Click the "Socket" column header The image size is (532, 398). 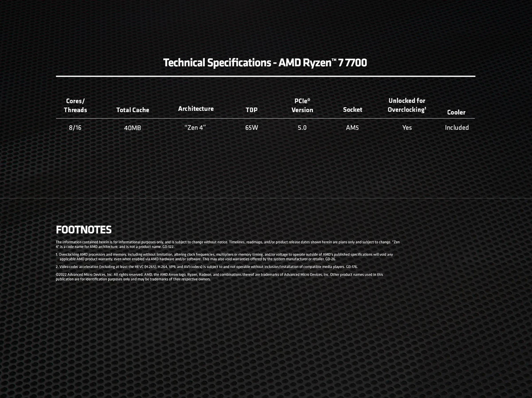click(352, 109)
